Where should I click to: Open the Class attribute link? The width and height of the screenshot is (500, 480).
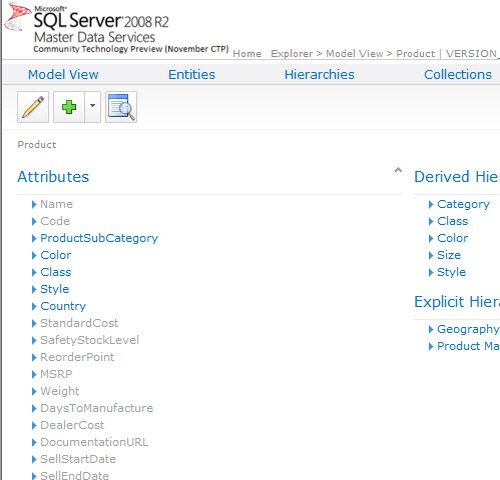tap(56, 272)
